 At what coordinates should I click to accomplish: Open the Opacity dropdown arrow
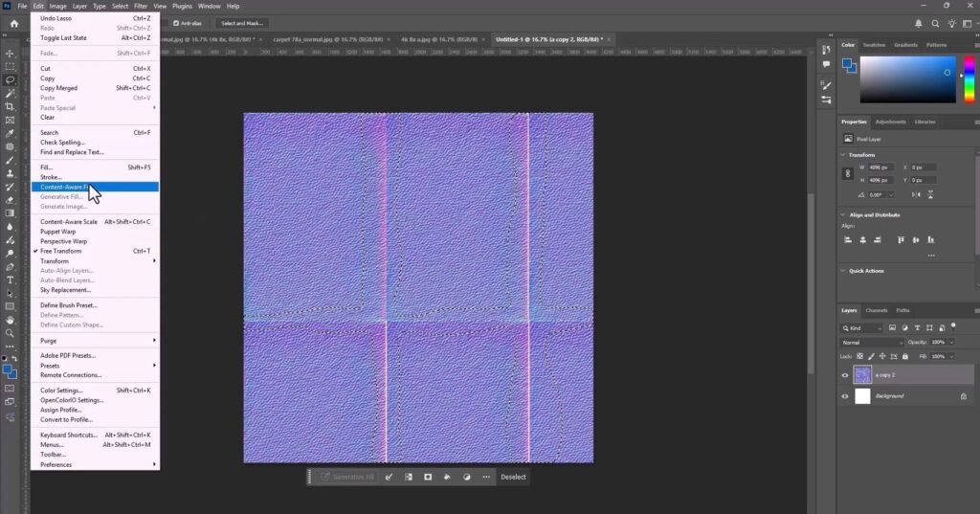click(952, 342)
